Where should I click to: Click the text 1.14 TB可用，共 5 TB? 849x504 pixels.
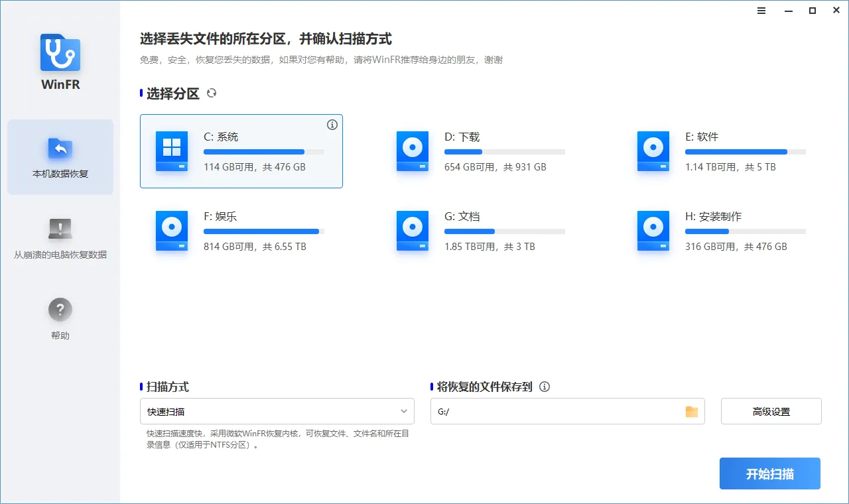tap(730, 167)
